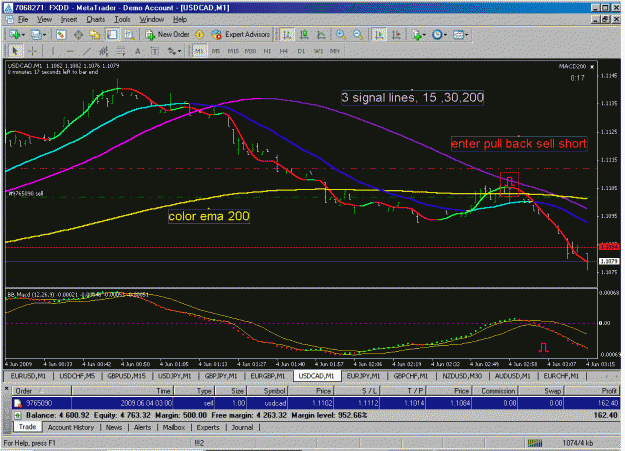The width and height of the screenshot is (625, 451).
Task: Select the M5 timeframe button
Action: click(x=216, y=51)
